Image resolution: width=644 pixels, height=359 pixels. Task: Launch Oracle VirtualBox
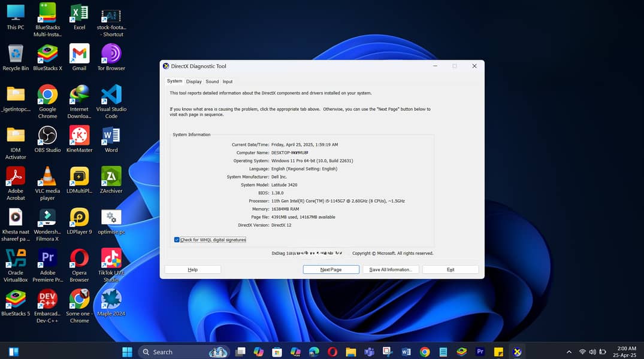click(x=16, y=266)
